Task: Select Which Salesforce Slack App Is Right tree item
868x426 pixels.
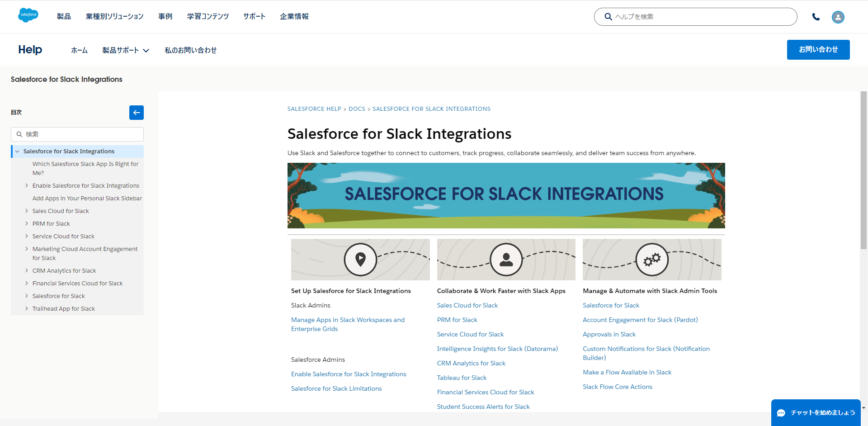Action: click(85, 168)
